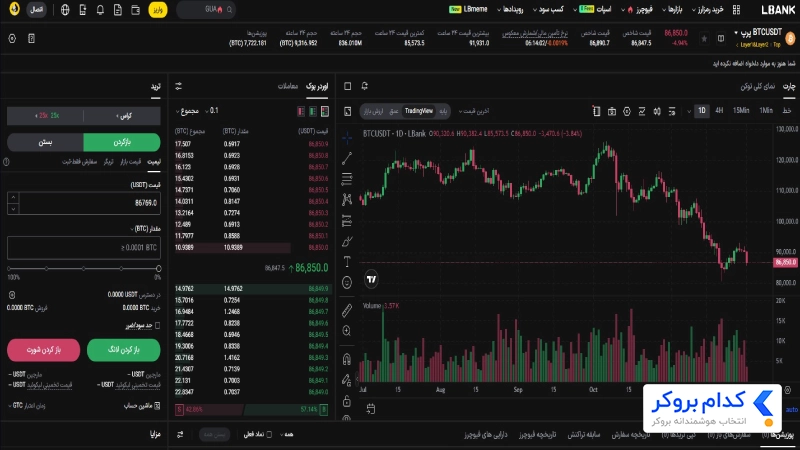Switch to the Order Book (اوردر بوک) tab
The width and height of the screenshot is (800, 450).
click(x=317, y=86)
